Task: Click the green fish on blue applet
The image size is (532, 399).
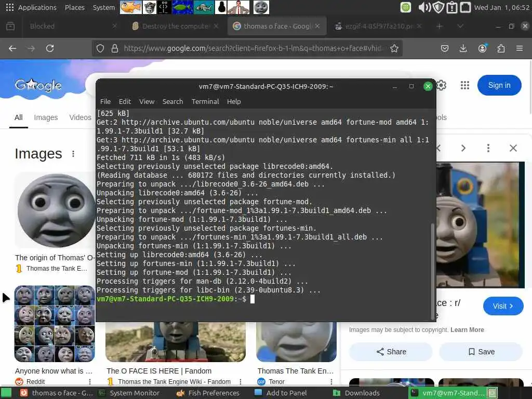Action: tap(182, 7)
